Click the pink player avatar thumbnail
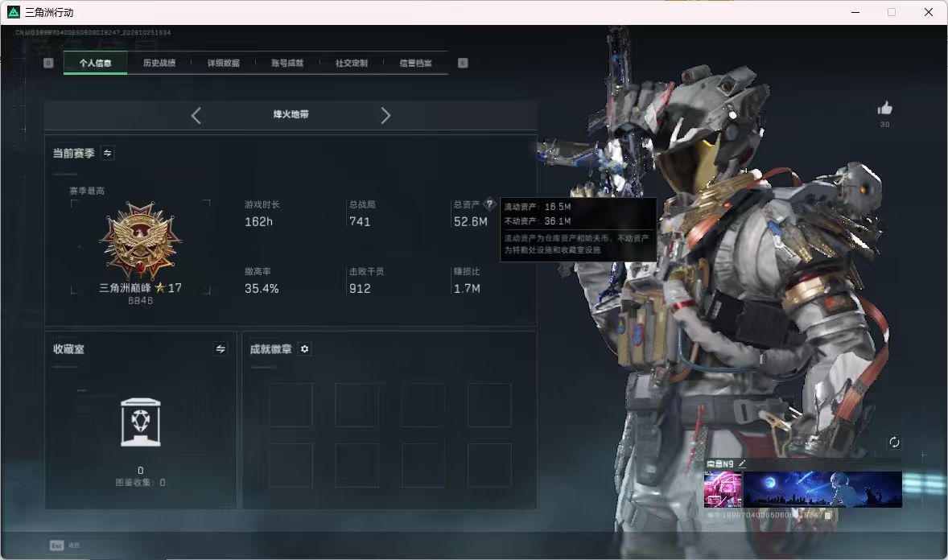Viewport: 948px width, 560px height. (723, 489)
